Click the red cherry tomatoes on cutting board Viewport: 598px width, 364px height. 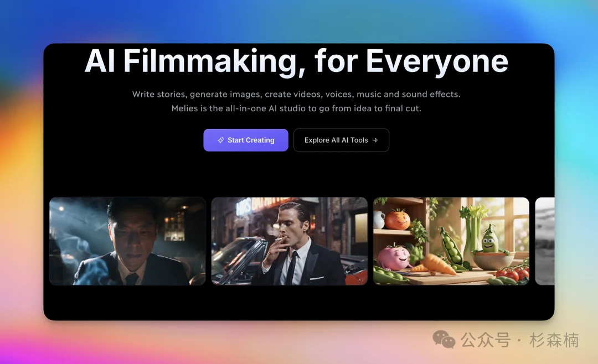[512, 274]
